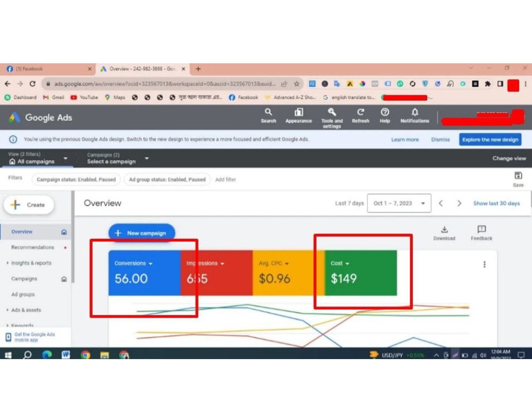The width and height of the screenshot is (532, 399).
Task: Open Appearance settings in header
Action: (298, 115)
